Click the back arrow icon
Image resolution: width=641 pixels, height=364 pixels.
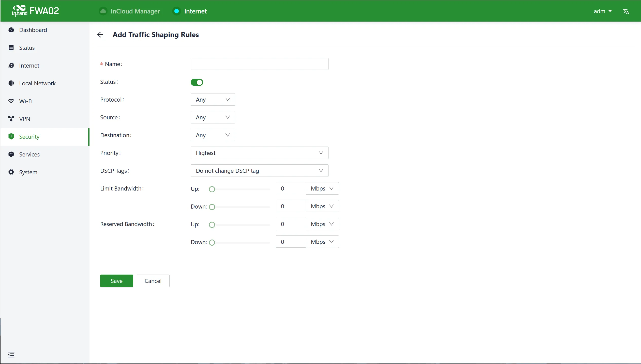pos(100,35)
